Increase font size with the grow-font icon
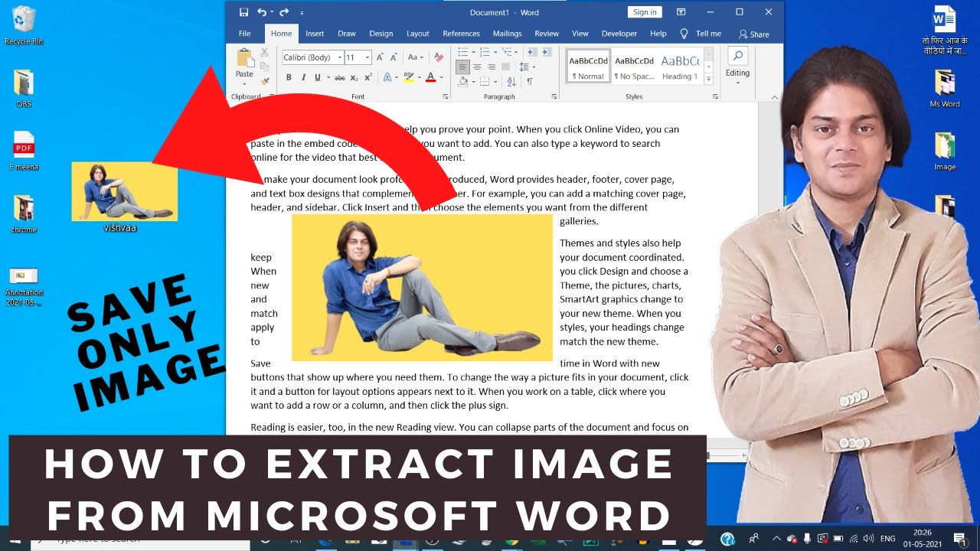 [x=380, y=57]
